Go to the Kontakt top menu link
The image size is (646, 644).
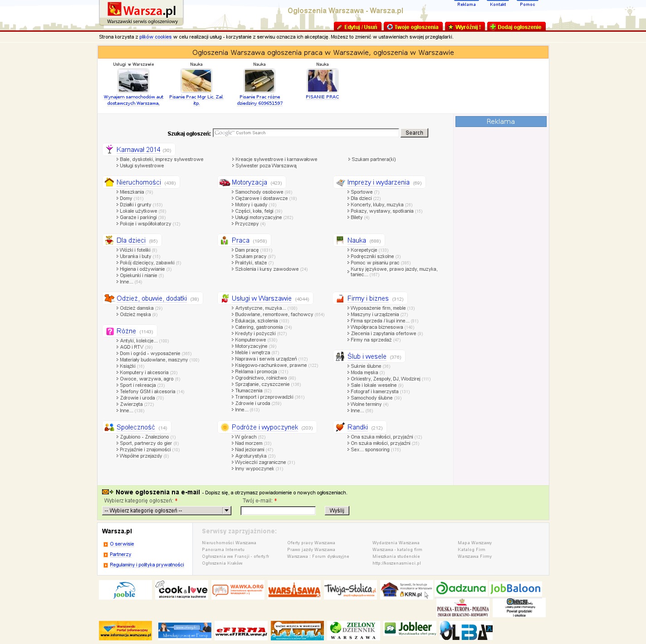pyautogui.click(x=498, y=5)
